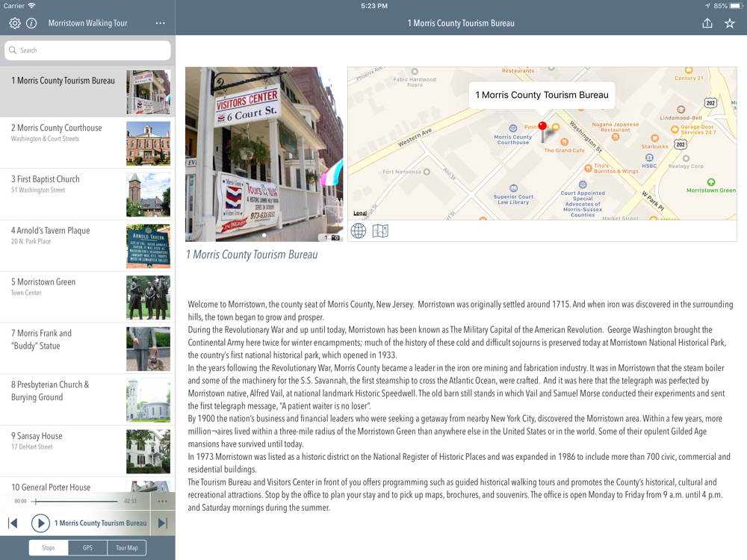Tap the info circle icon
This screenshot has width=747, height=560.
click(31, 23)
